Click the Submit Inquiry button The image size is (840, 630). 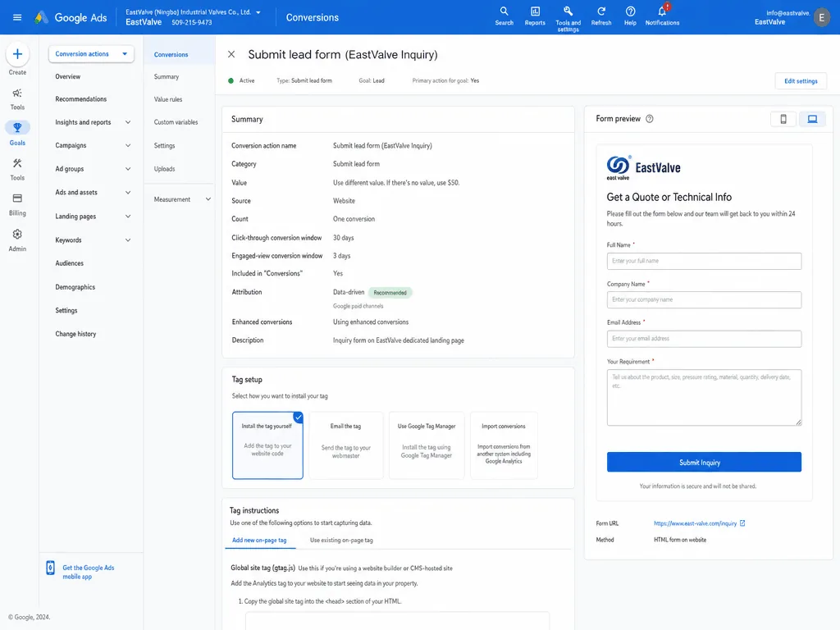[x=704, y=463]
